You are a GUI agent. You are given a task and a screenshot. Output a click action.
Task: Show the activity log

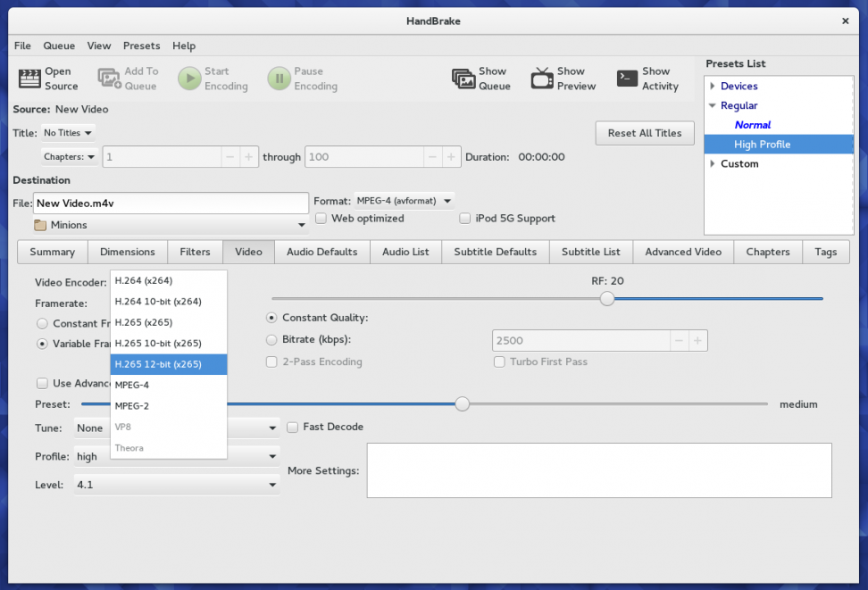647,79
